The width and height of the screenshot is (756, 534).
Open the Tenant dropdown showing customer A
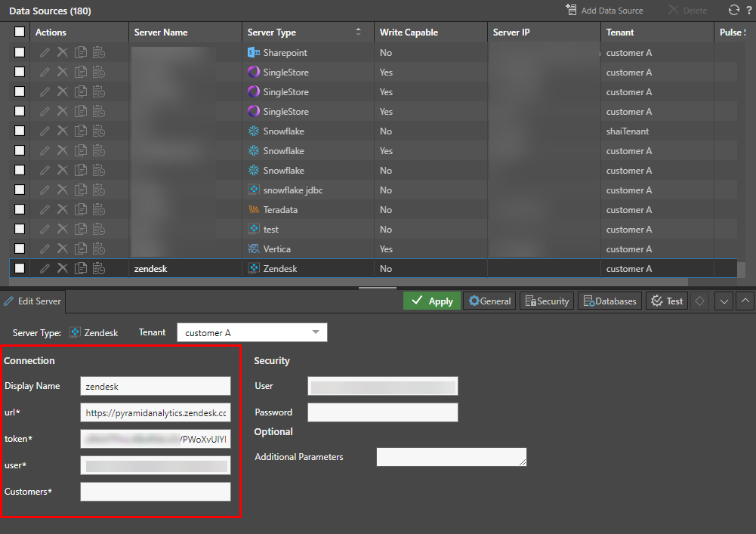(251, 332)
